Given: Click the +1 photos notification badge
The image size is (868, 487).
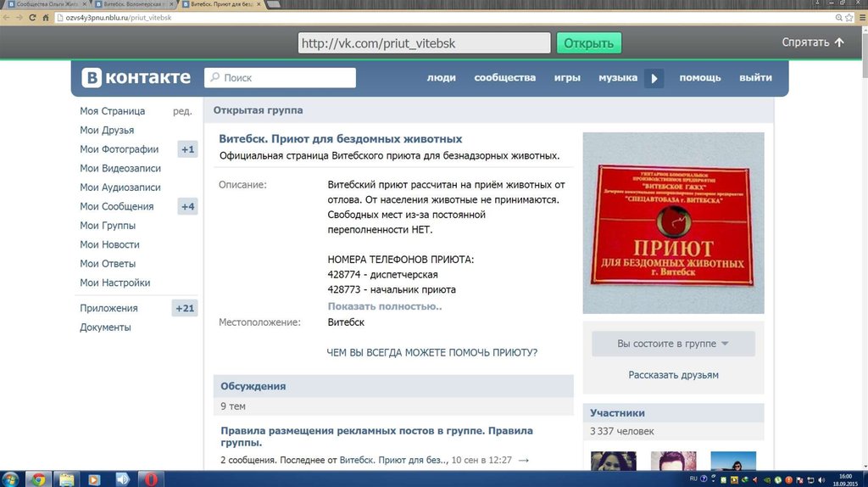Looking at the screenshot, I should coord(187,149).
